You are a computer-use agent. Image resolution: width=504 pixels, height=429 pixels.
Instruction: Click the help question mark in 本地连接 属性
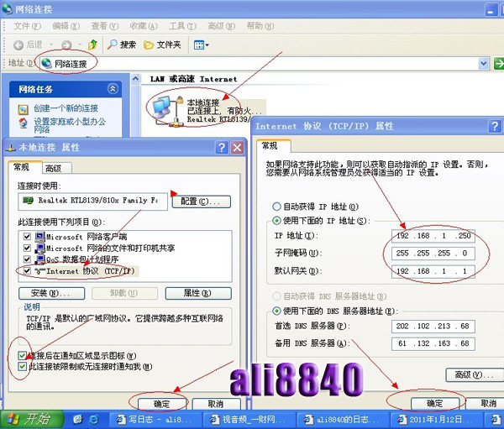click(x=221, y=147)
